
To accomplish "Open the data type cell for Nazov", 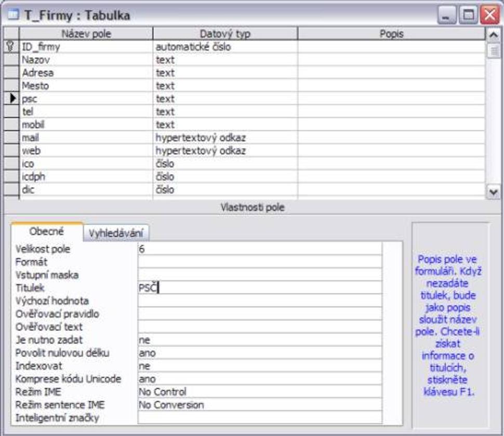I will tap(226, 60).
